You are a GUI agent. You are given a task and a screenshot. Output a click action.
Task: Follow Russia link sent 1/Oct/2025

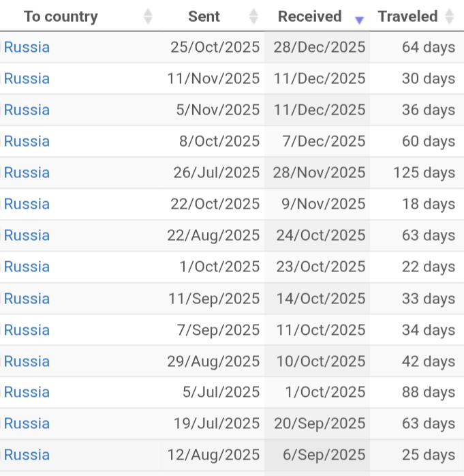click(27, 267)
